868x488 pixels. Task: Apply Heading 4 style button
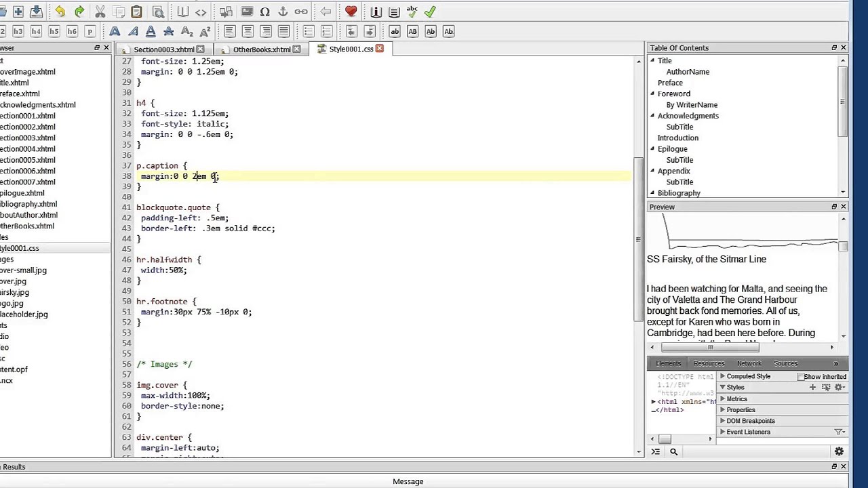point(36,31)
